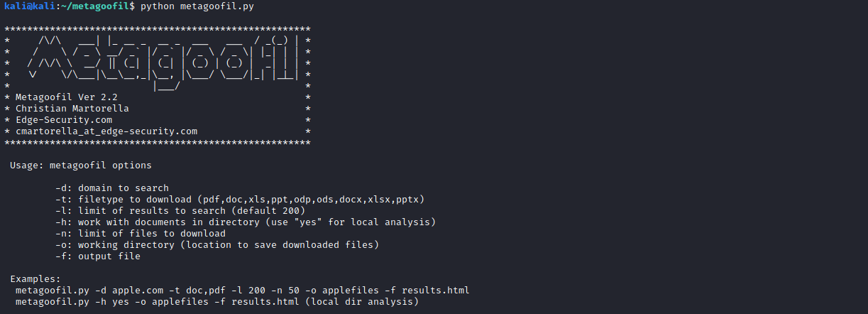Click the -f output file option

(x=97, y=256)
